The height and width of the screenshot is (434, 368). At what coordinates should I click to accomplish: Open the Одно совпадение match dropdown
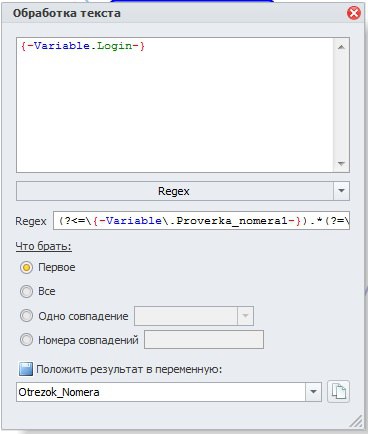click(245, 316)
